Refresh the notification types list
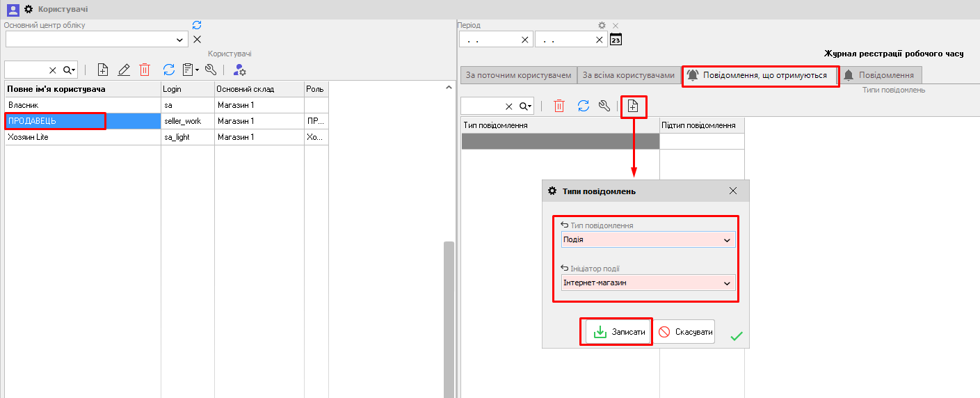Viewport: 980px width, 398px height. pyautogui.click(x=584, y=106)
